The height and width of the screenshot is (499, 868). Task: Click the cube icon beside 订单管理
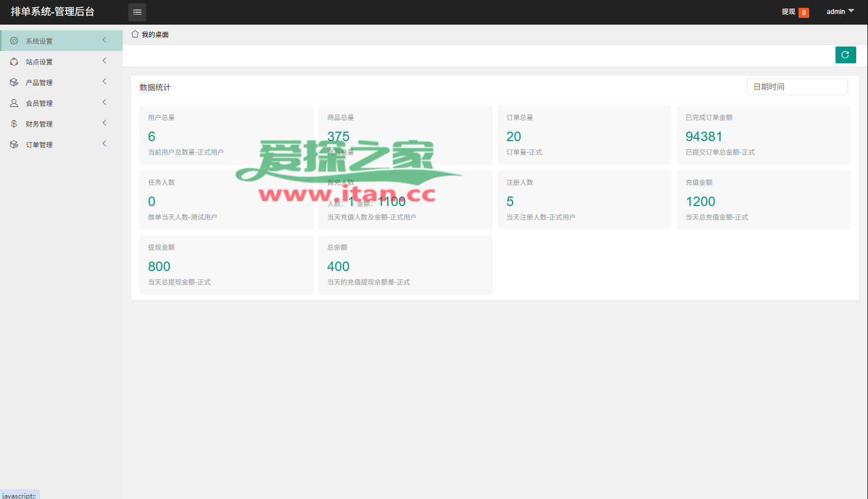[14, 144]
